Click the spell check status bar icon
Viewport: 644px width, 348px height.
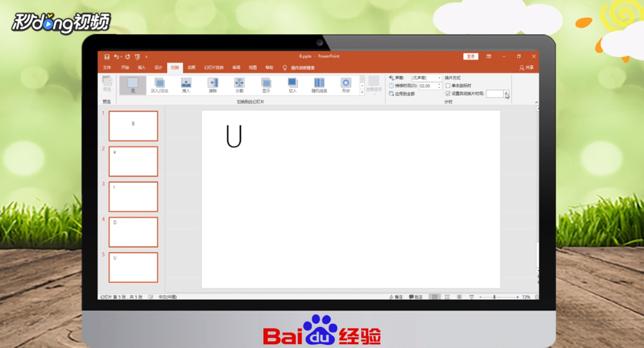pyautogui.click(x=150, y=297)
